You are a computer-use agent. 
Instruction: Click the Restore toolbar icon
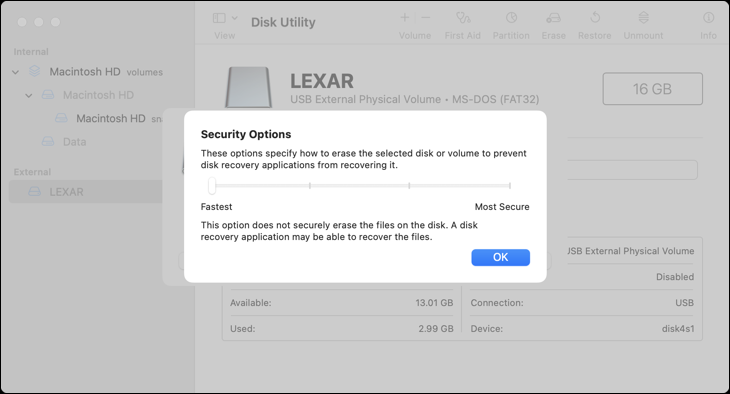(x=595, y=18)
